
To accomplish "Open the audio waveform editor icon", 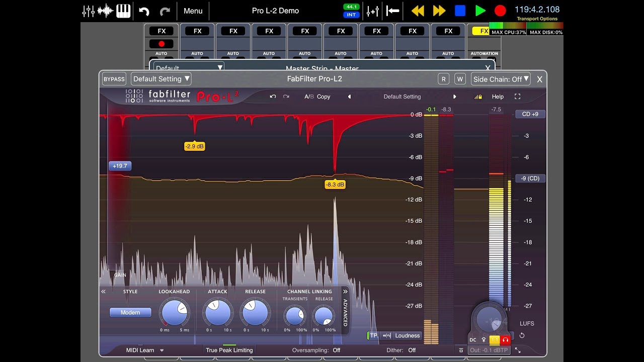I will click(x=106, y=11).
